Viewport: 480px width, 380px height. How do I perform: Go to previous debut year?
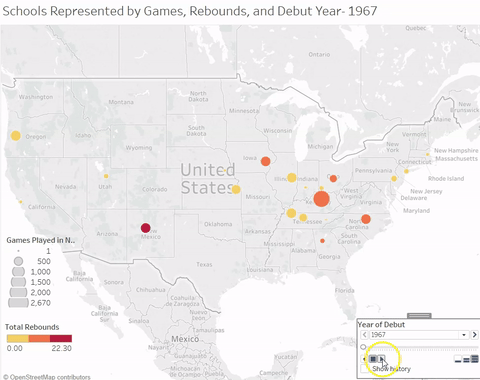364,335
